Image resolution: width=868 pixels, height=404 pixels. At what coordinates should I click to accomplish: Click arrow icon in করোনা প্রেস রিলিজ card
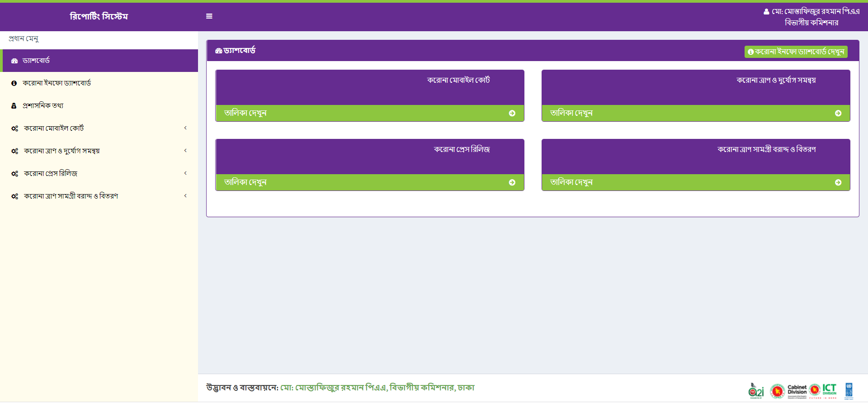512,183
